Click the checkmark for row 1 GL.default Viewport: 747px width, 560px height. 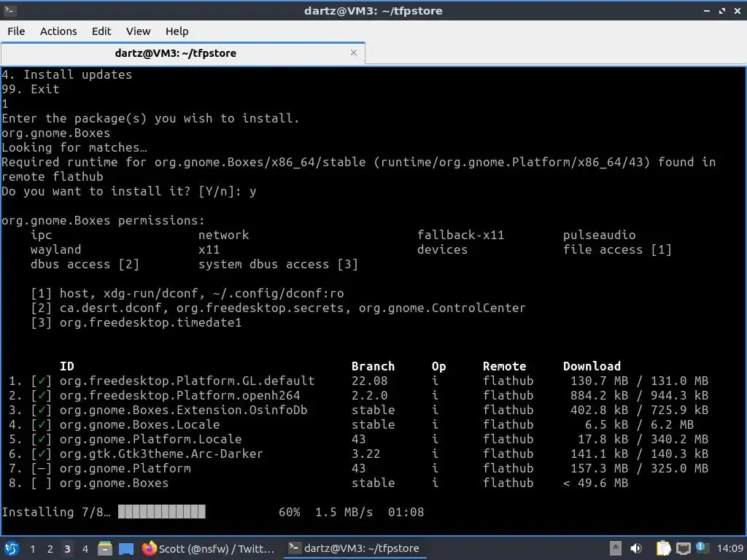click(x=42, y=381)
